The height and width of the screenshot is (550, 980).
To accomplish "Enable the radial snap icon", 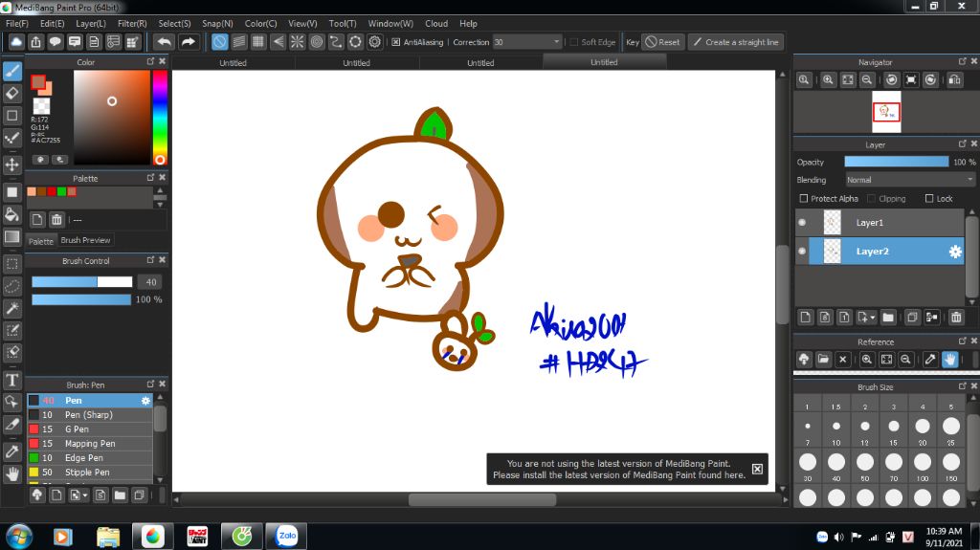I will [x=298, y=42].
